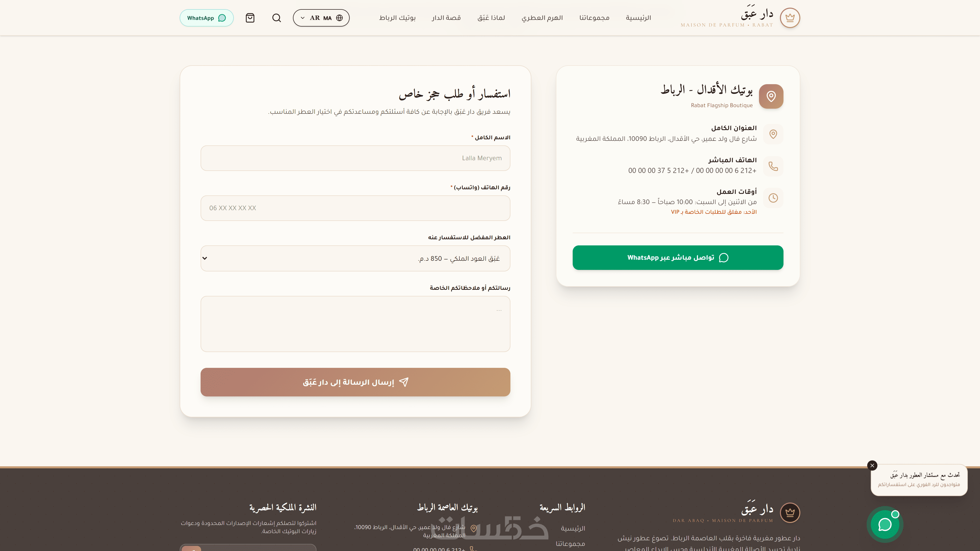980x551 pixels.
Task: Click the clock icon next to أوقات العمل
Action: click(x=773, y=198)
